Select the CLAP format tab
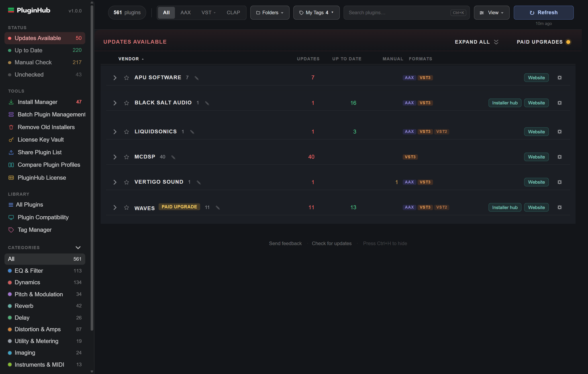Image resolution: width=588 pixels, height=374 pixels. (x=233, y=12)
